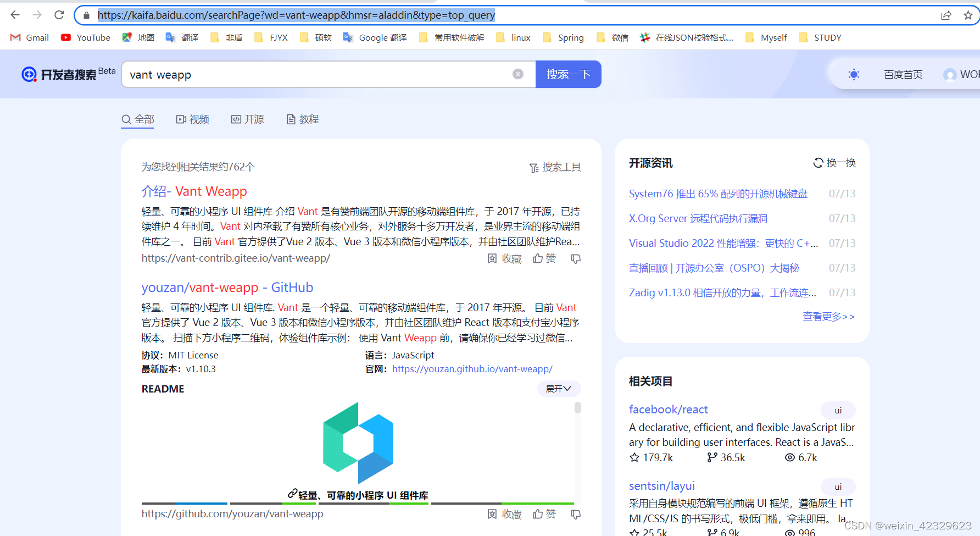Open the youzan.github.io/vant-weapp official site link
This screenshot has height=536, width=980.
tap(472, 369)
